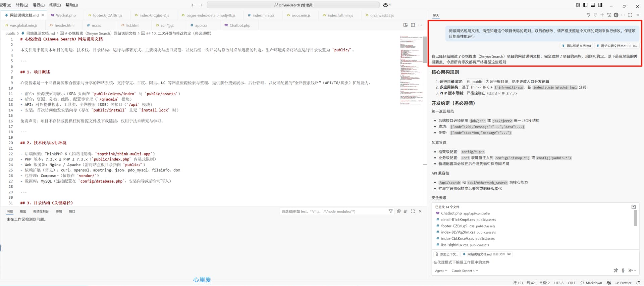The height and width of the screenshot is (286, 644).
Task: Send chat message arrow button
Action: [x=630, y=271]
